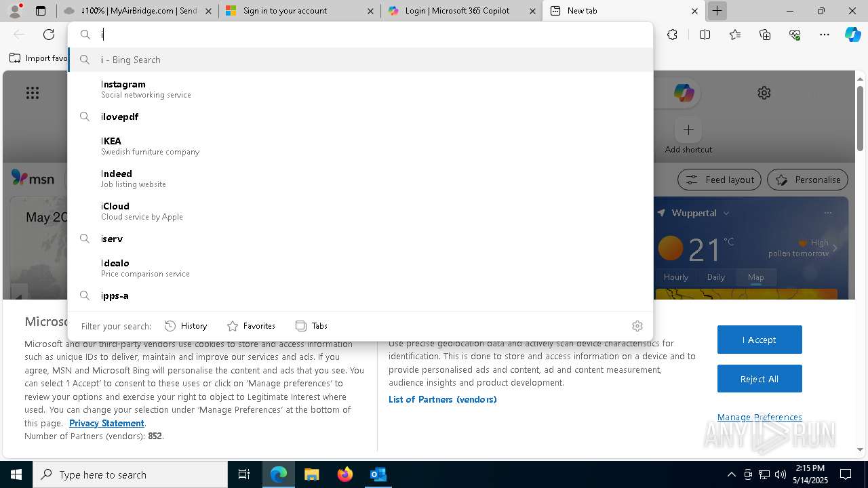Select the Map weather tab
The height and width of the screenshot is (488, 868).
click(755, 277)
